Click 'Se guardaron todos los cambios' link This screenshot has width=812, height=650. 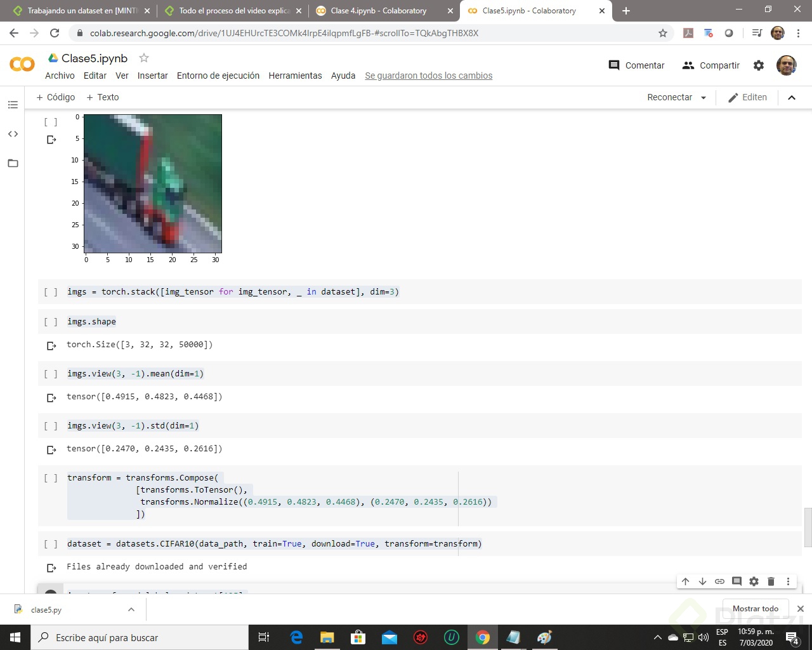tap(429, 76)
